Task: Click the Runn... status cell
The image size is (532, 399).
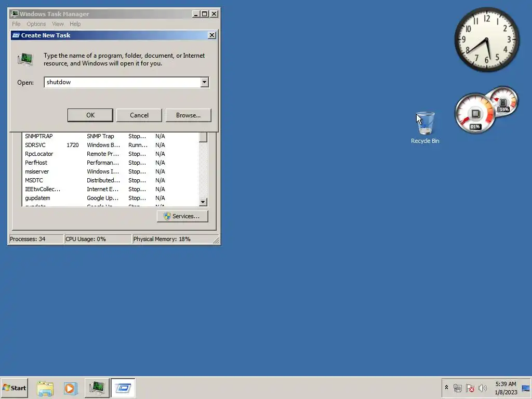Action: coord(138,145)
